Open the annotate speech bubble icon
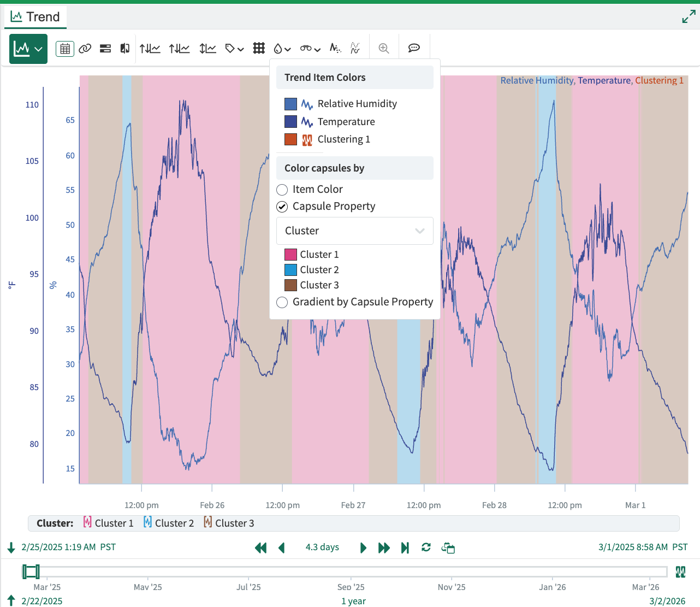 click(x=414, y=48)
